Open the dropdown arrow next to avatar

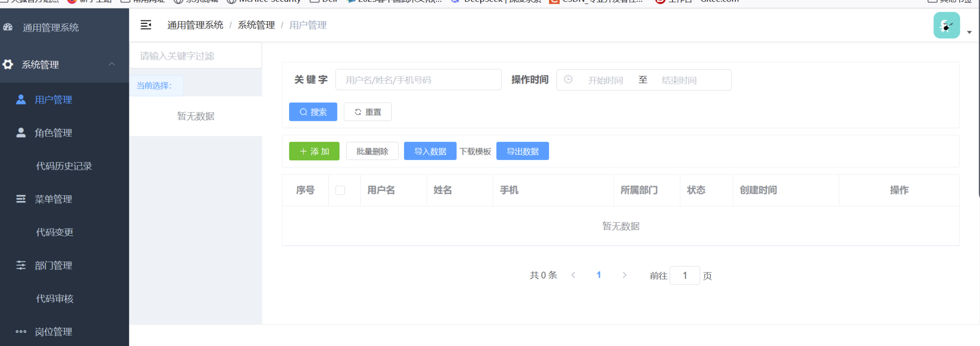click(x=969, y=32)
